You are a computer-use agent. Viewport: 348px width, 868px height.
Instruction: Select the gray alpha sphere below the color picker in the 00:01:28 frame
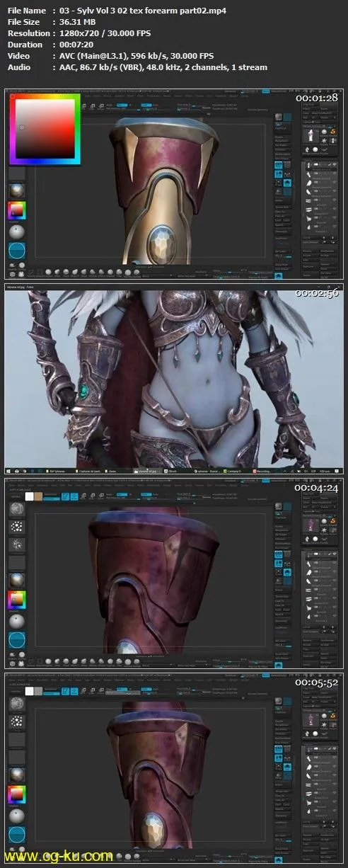coord(16,232)
